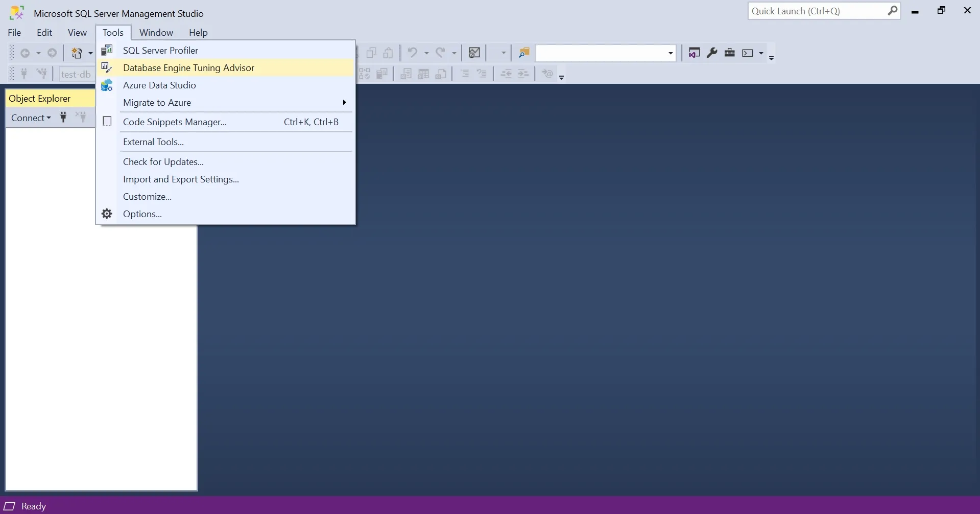Viewport: 980px width, 514px height.
Task: Click the Disconnect icon in Object Explorer
Action: click(x=81, y=118)
